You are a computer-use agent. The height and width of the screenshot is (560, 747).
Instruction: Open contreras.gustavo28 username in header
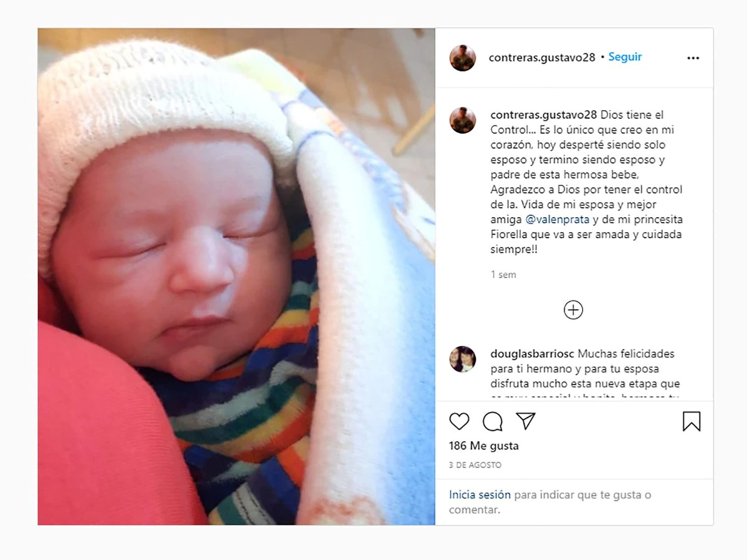(x=542, y=57)
